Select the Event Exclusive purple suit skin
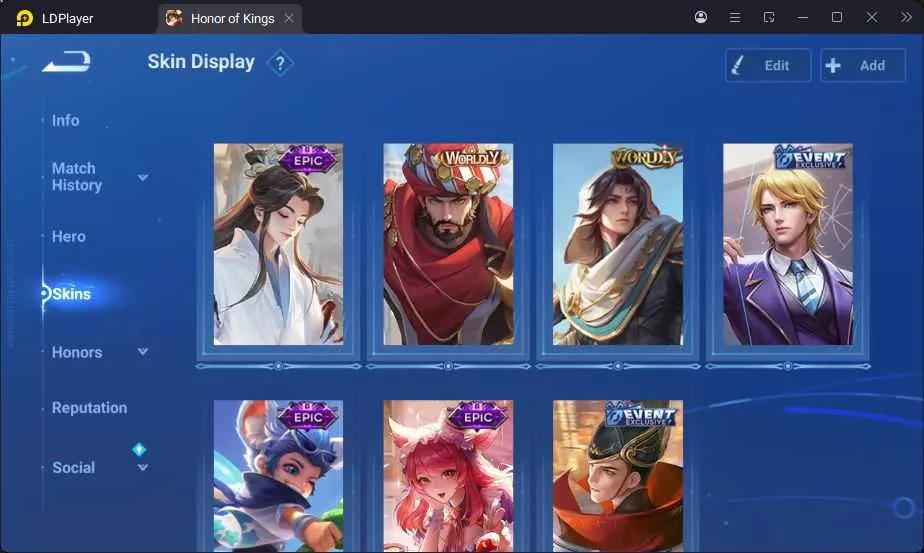Viewport: 924px width, 553px height. (787, 244)
